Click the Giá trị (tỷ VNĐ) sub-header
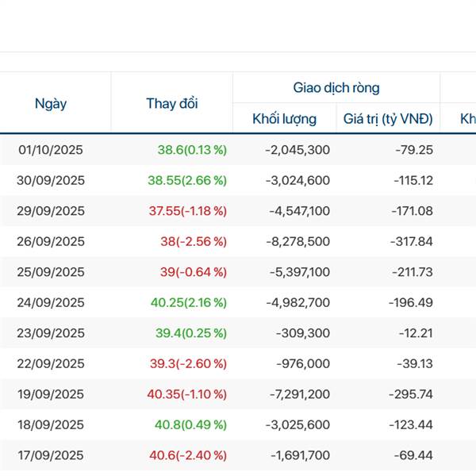 tap(388, 119)
